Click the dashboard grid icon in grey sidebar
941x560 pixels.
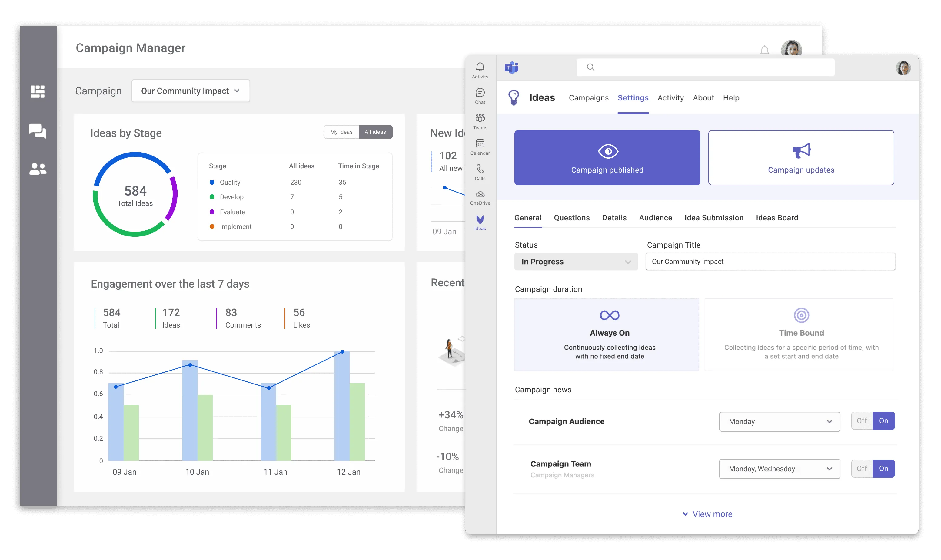pos(38,91)
